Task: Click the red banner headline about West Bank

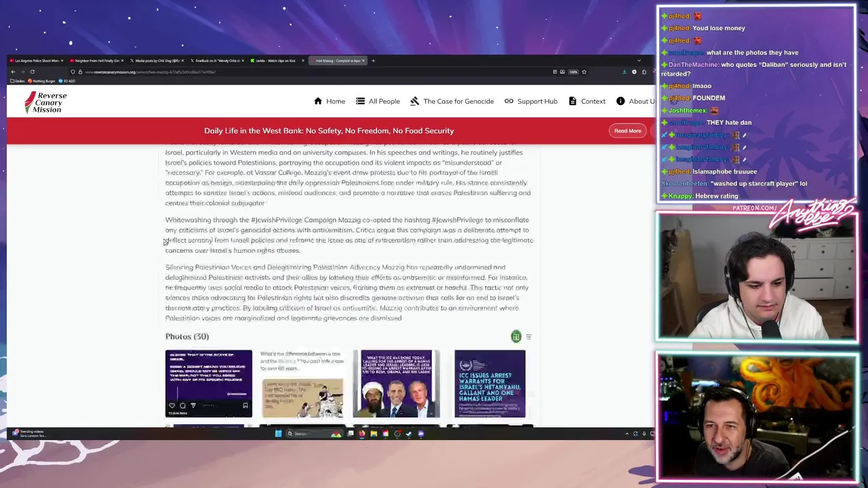Action: (x=329, y=131)
